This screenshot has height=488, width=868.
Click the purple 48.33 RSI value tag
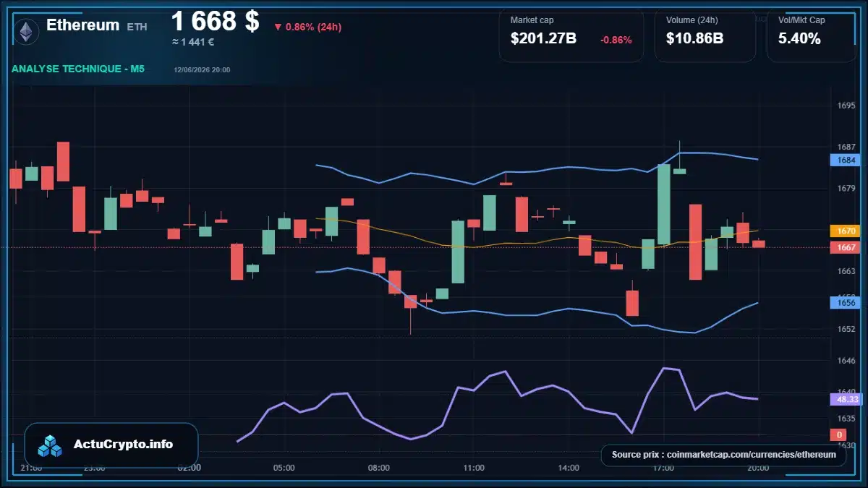(x=846, y=399)
